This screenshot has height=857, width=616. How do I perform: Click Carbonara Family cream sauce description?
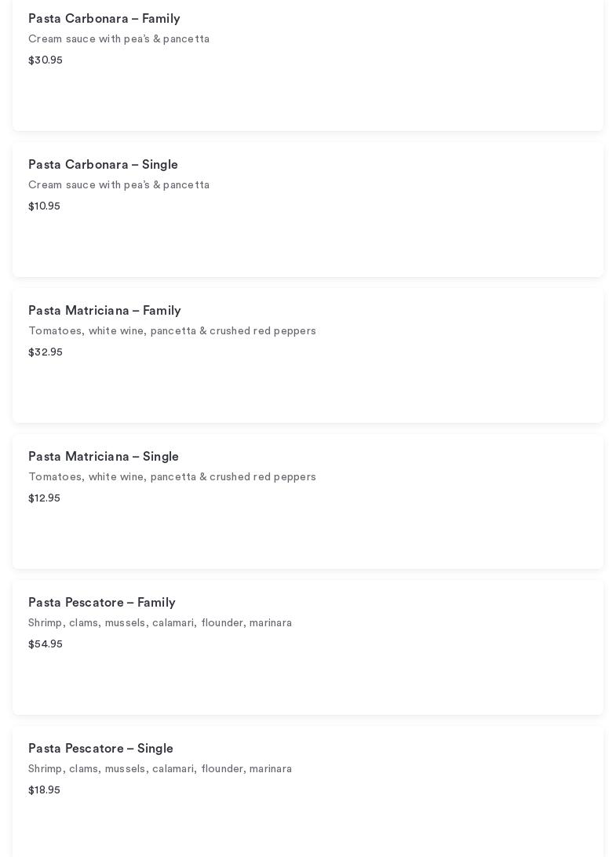click(118, 39)
